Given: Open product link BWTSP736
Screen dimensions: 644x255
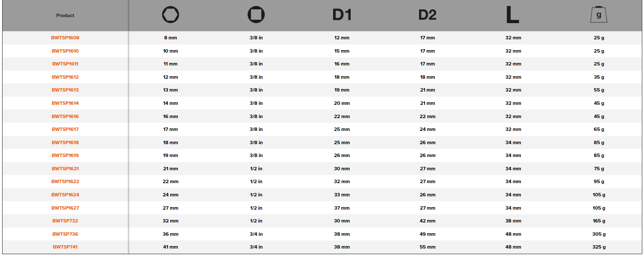Looking at the screenshot, I should tap(65, 234).
